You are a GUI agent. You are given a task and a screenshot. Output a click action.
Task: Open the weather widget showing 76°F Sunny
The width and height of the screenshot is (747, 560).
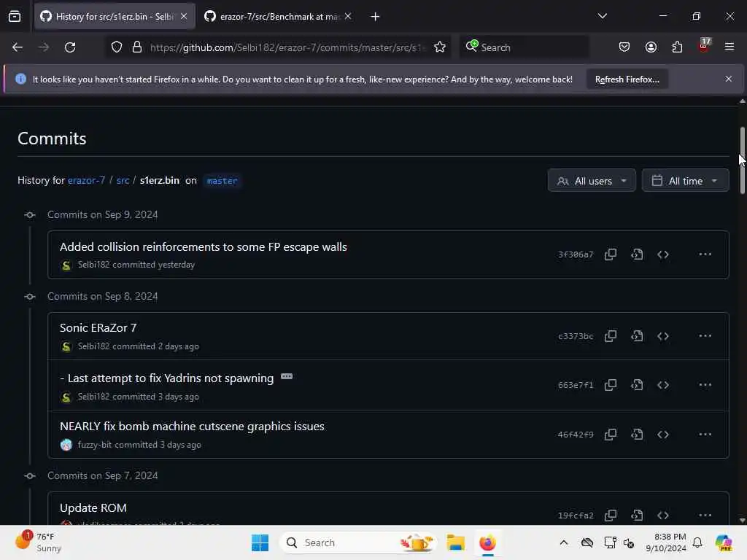pyautogui.click(x=38, y=542)
